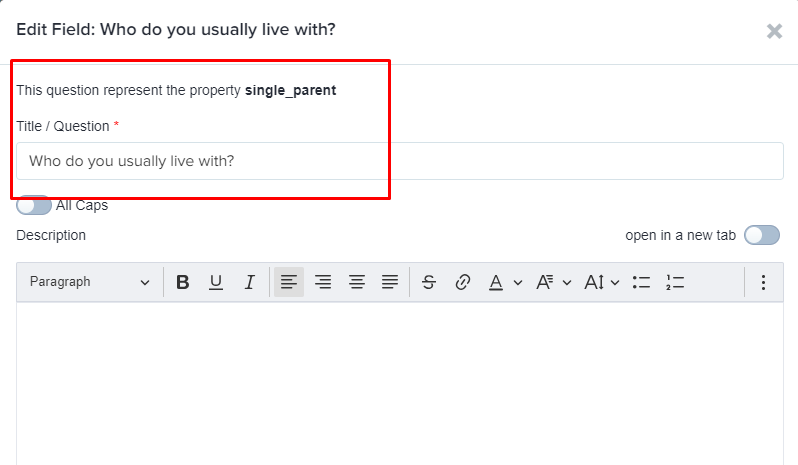Toggle open in a new tab switch
Image resolution: width=798 pixels, height=465 pixels.
(x=762, y=235)
